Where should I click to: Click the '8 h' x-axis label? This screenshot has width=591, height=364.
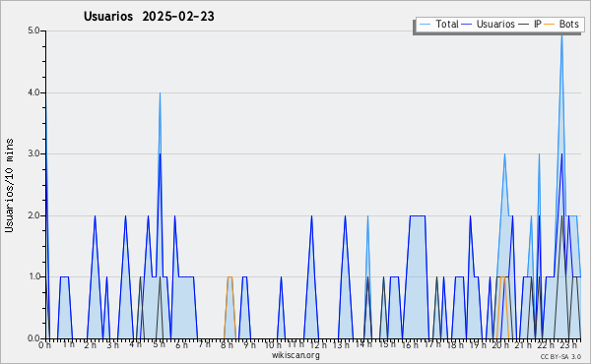[227, 345]
